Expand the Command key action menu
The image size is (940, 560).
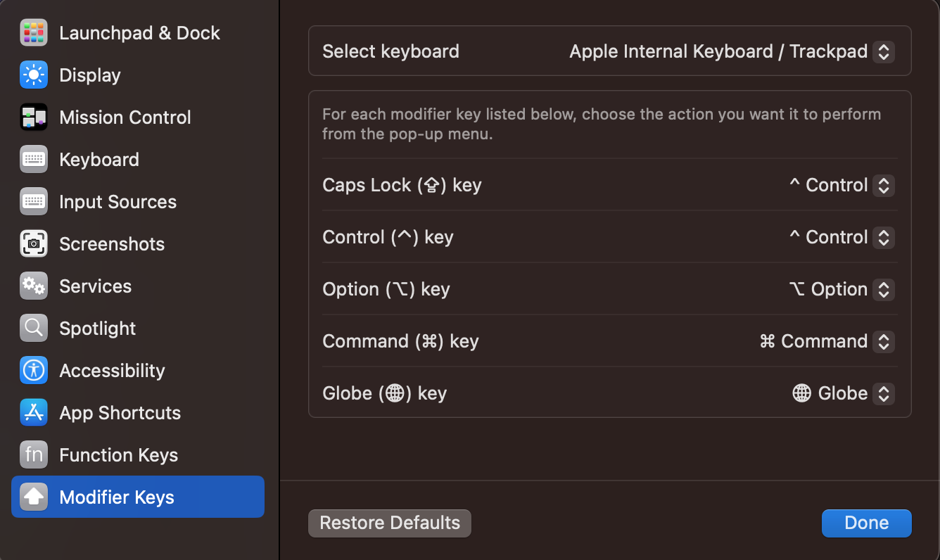tap(883, 341)
